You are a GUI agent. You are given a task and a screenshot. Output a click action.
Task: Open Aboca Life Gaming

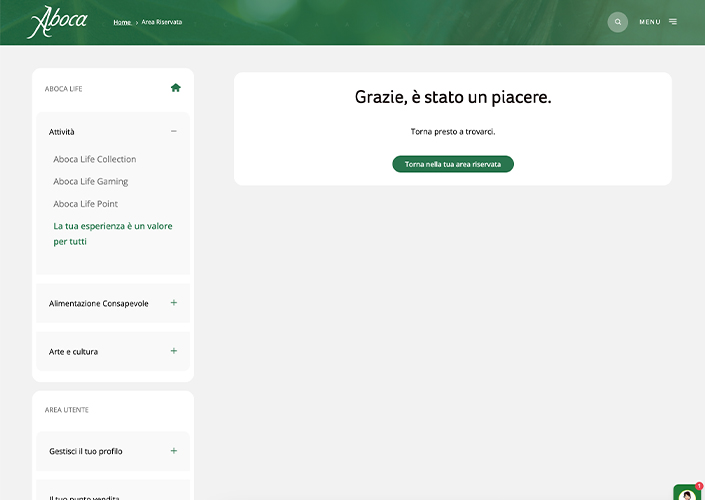coord(90,181)
